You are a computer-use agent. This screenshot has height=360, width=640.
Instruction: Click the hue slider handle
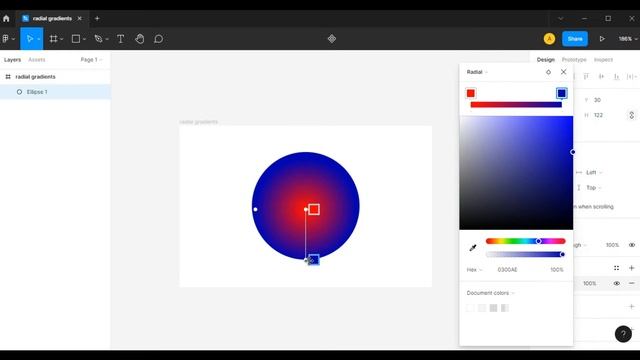pyautogui.click(x=538, y=241)
